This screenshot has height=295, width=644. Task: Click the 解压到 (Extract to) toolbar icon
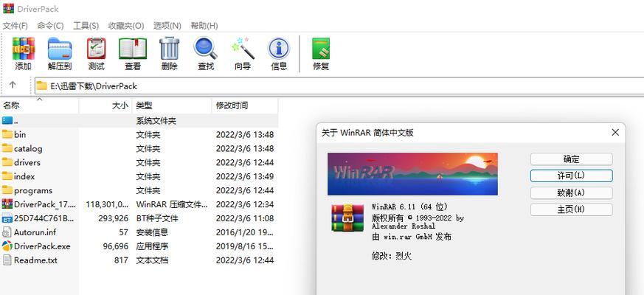60,49
